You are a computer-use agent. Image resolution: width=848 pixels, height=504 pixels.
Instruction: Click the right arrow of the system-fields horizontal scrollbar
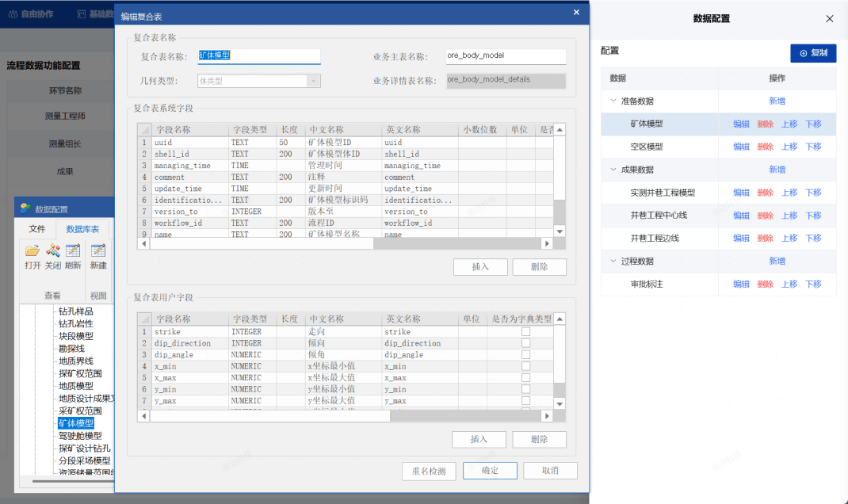pyautogui.click(x=547, y=244)
